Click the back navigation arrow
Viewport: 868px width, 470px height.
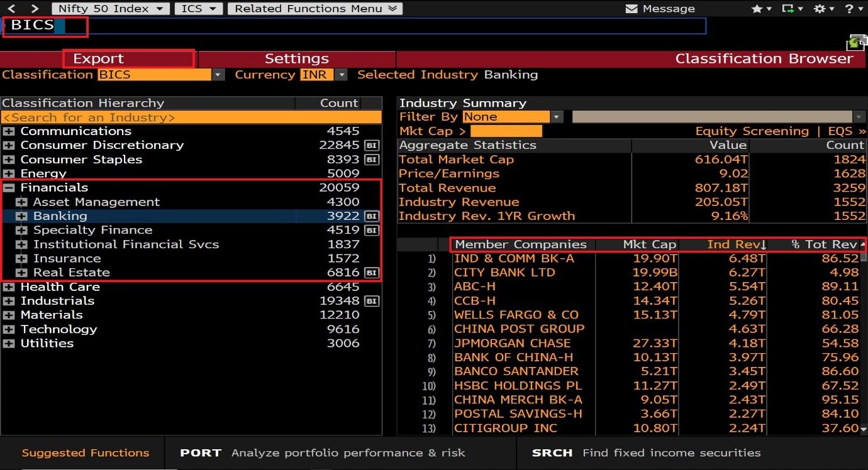pos(11,8)
